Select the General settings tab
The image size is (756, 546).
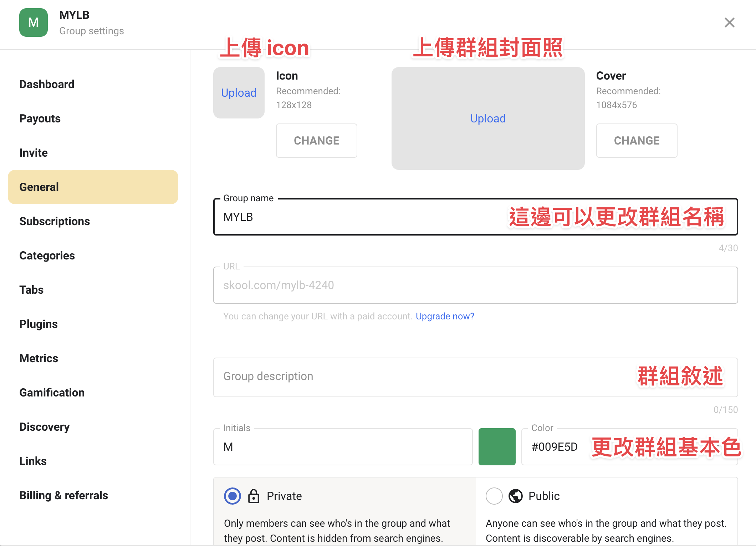(x=93, y=187)
